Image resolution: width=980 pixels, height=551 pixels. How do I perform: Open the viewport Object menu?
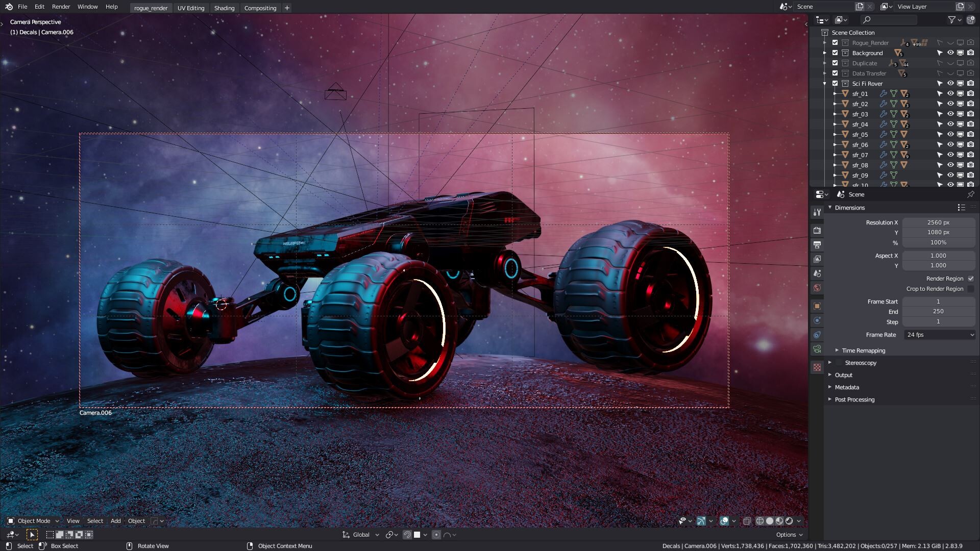(x=136, y=521)
